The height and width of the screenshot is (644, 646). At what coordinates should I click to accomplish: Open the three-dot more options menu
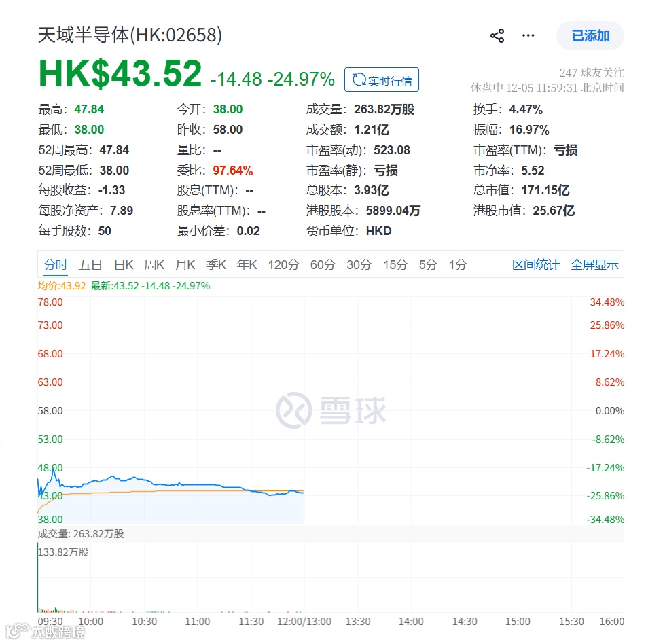pyautogui.click(x=528, y=36)
